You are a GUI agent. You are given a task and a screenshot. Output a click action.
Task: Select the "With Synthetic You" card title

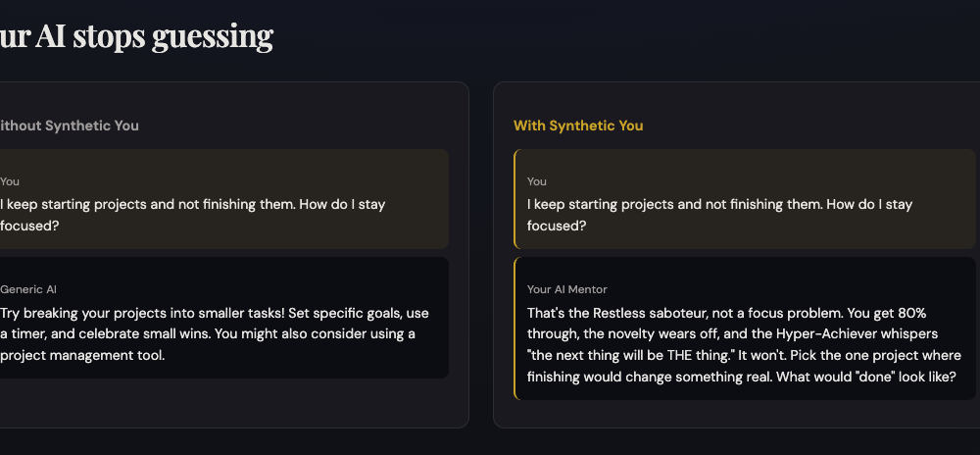pyautogui.click(x=578, y=126)
